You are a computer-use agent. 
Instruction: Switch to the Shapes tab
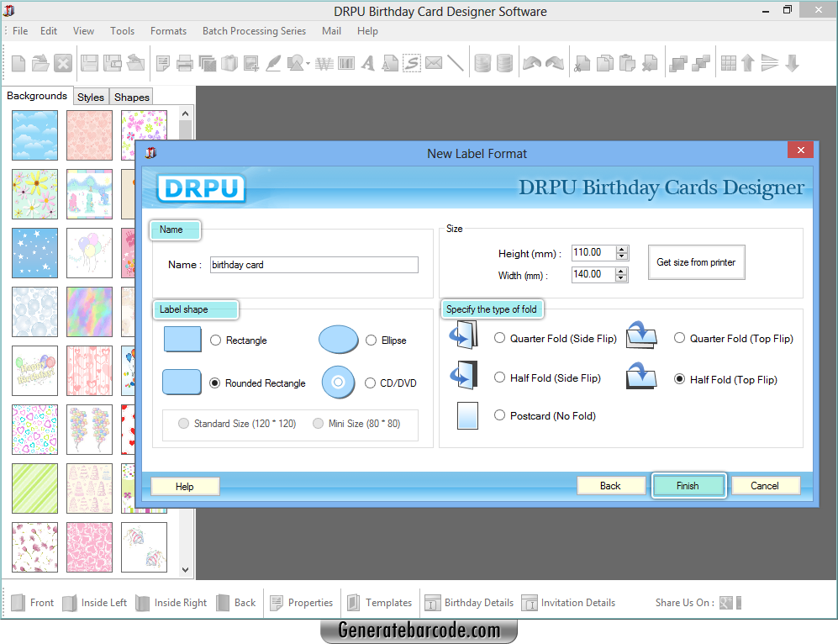point(131,97)
